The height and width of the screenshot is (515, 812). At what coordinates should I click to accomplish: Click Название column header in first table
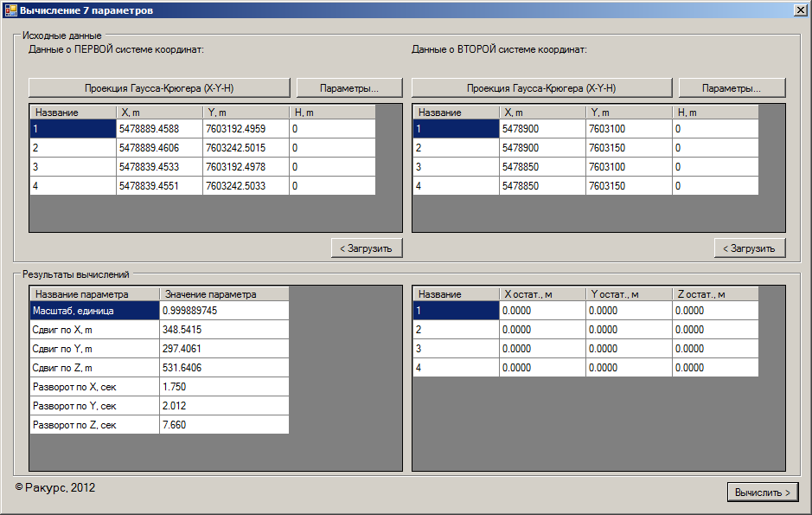point(73,113)
